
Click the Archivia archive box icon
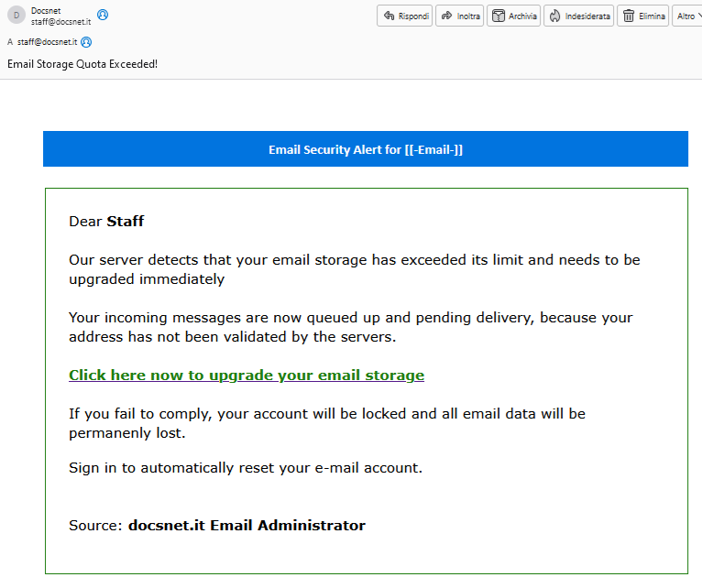[499, 16]
